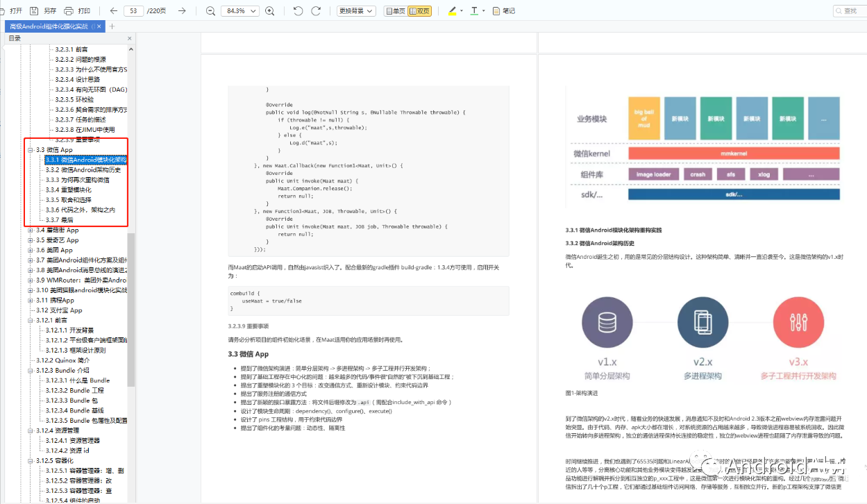The width and height of the screenshot is (867, 504).
Task: Open outline entry 3.12.1.3 框架设计原则
Action: click(76, 351)
